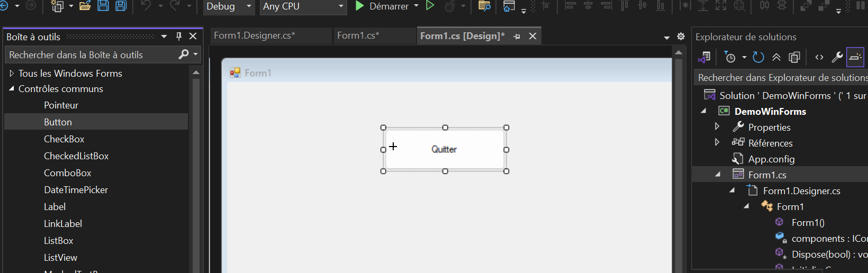Open properties with the wrench icon

[837, 57]
